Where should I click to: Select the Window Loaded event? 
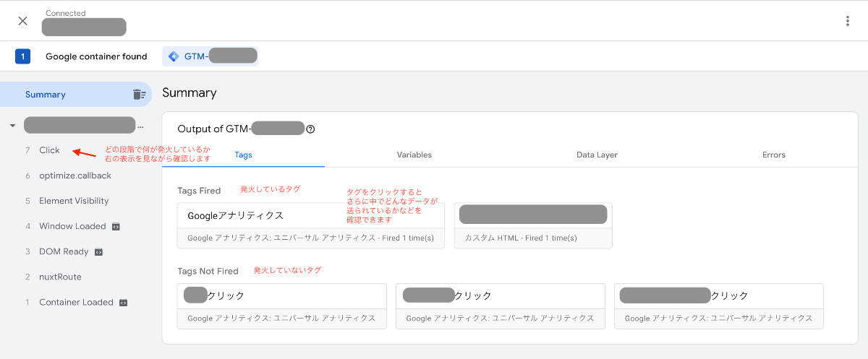click(x=72, y=226)
